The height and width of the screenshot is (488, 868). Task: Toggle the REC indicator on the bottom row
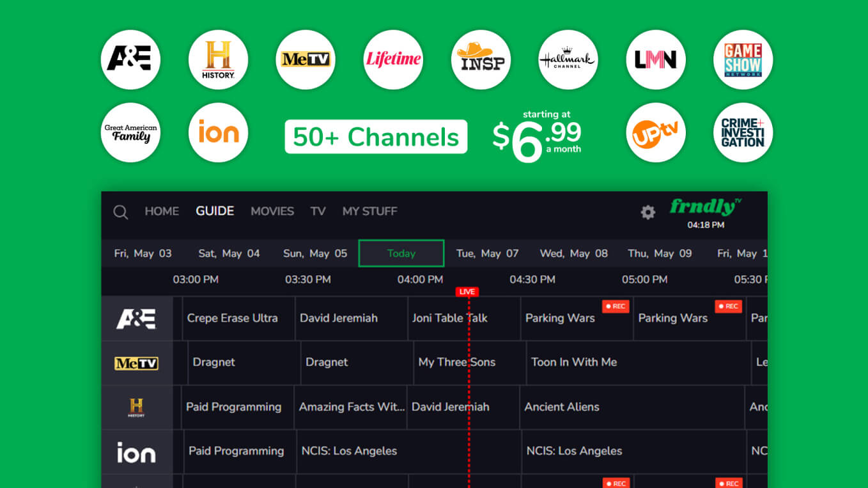(616, 483)
